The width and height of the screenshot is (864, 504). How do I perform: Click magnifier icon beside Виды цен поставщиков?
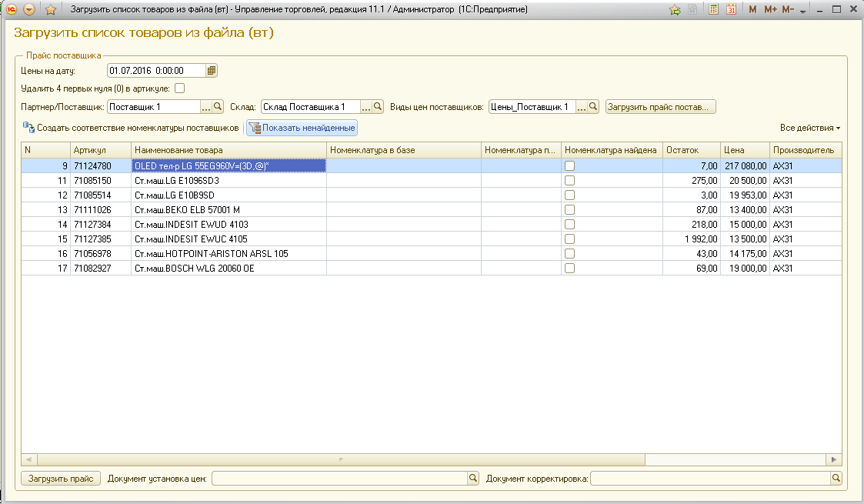tap(593, 107)
